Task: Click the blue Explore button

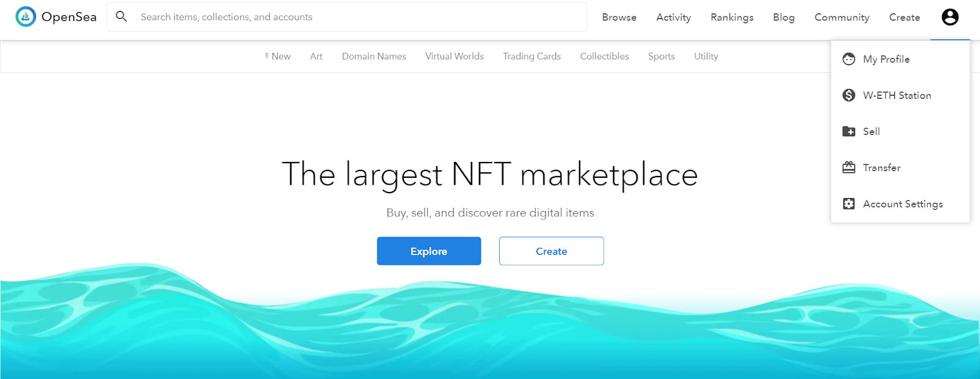Action: click(429, 251)
